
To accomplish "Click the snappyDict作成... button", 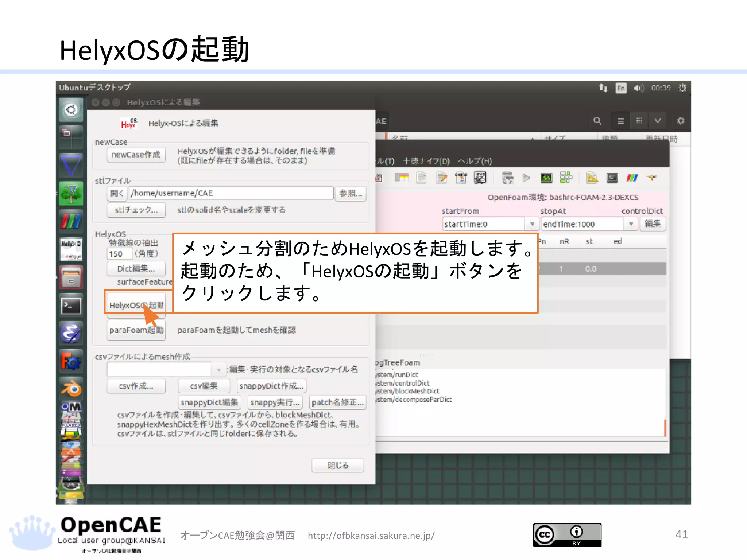I will tap(271, 386).
